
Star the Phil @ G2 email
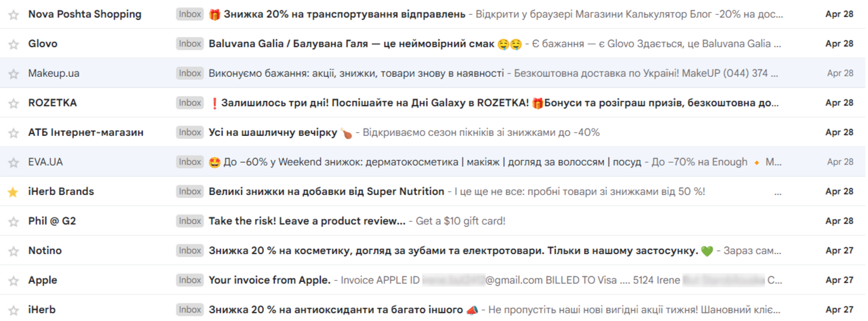(x=13, y=222)
